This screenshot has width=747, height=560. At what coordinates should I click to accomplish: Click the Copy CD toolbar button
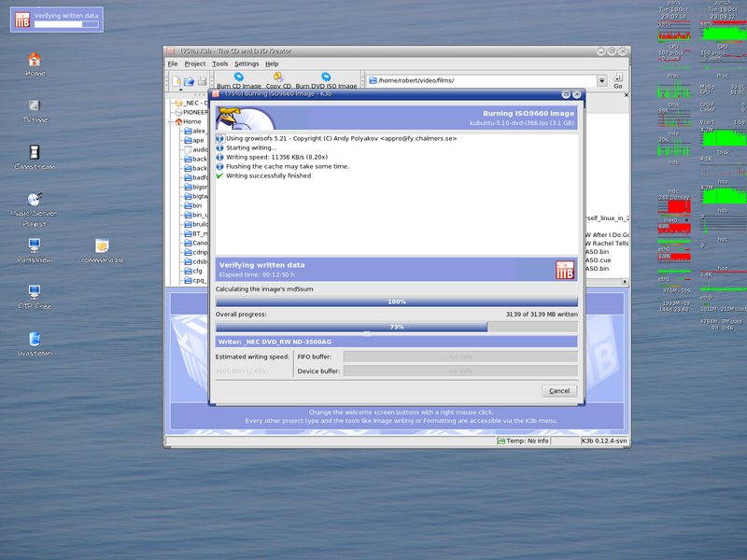pyautogui.click(x=278, y=80)
